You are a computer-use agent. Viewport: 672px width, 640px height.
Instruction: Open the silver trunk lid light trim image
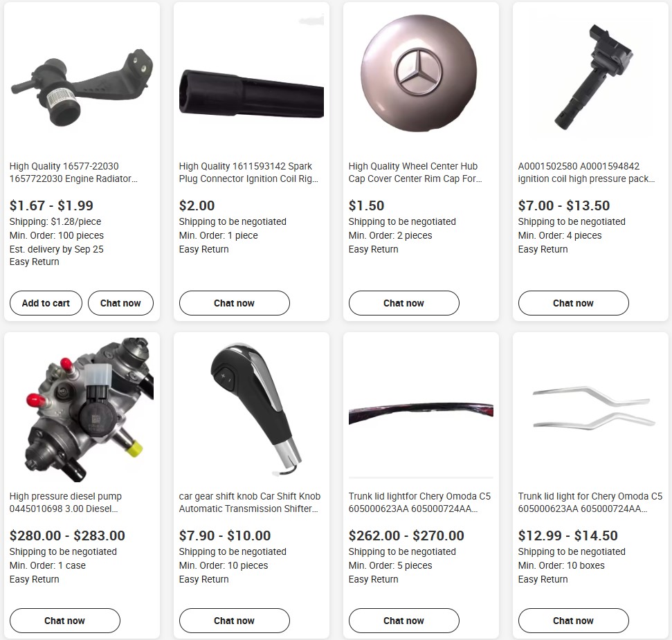click(x=590, y=410)
